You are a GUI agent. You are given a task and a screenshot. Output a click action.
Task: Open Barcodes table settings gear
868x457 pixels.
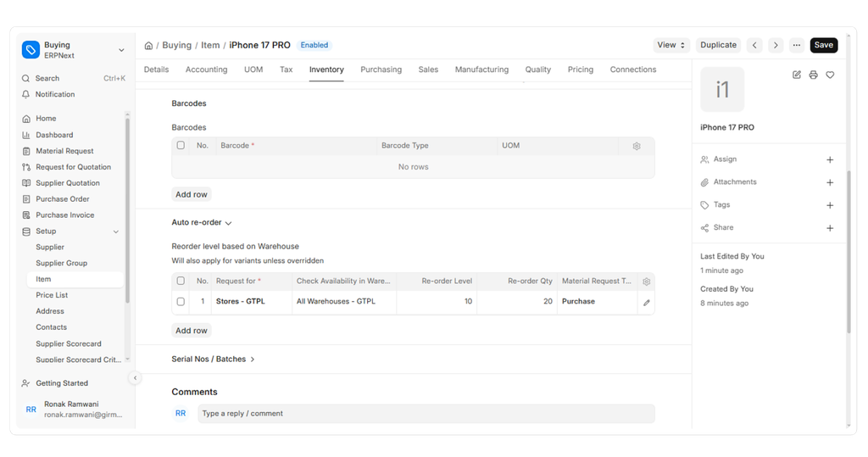(637, 146)
